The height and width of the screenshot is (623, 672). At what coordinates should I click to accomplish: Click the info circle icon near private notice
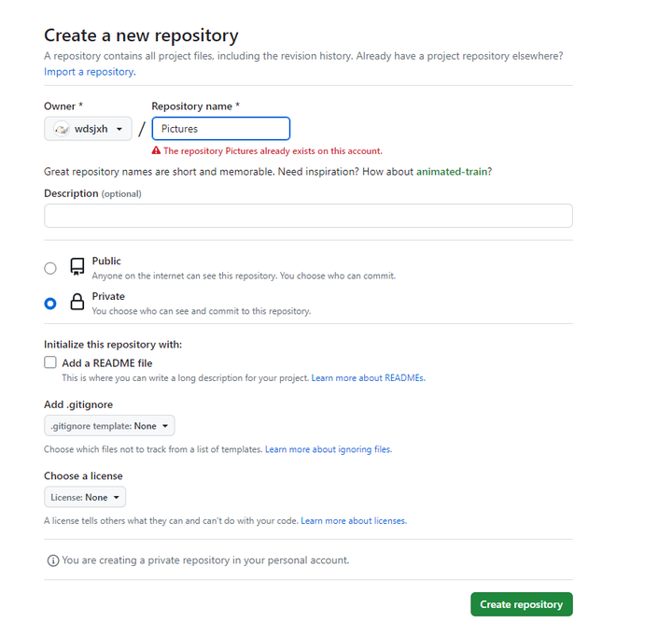[x=53, y=560]
